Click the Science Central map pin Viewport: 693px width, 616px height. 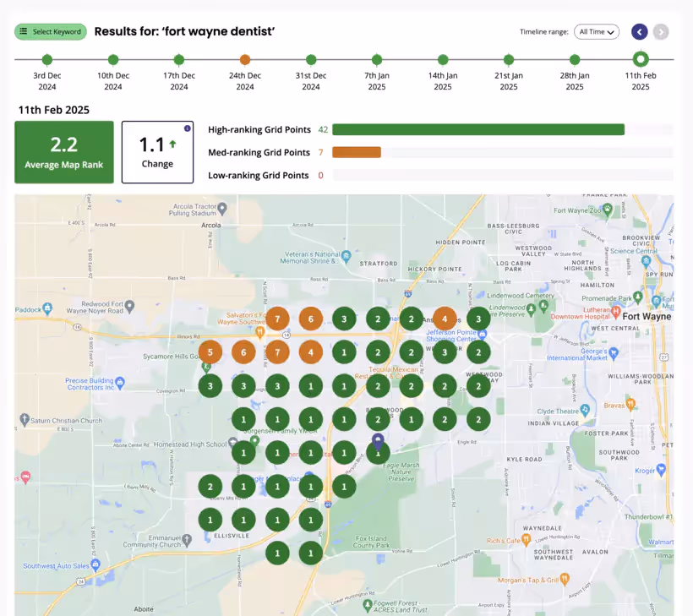click(647, 261)
